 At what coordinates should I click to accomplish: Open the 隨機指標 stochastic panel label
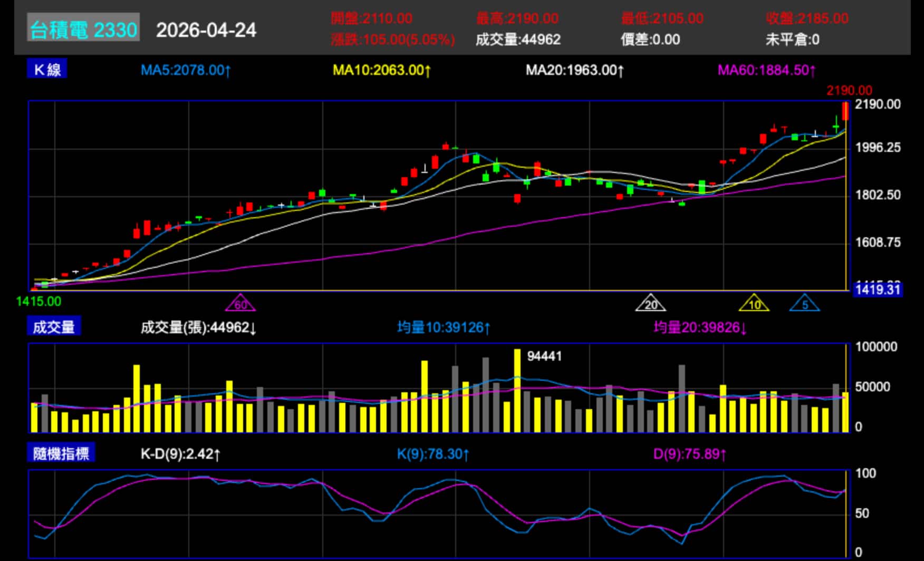[61, 453]
